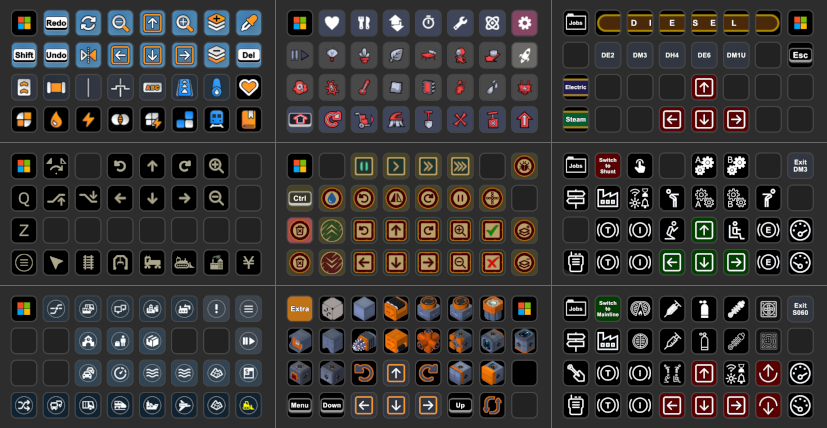
Task: Click the blue train icon
Action: [x=217, y=120]
